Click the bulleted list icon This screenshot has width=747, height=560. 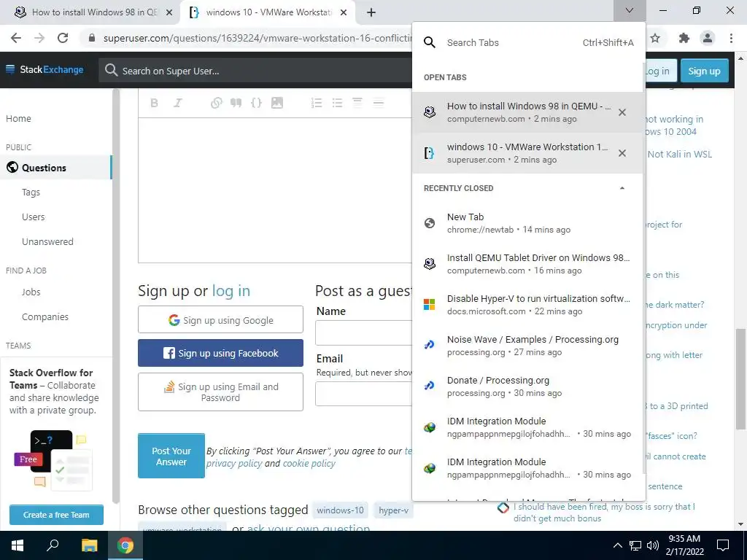(337, 103)
